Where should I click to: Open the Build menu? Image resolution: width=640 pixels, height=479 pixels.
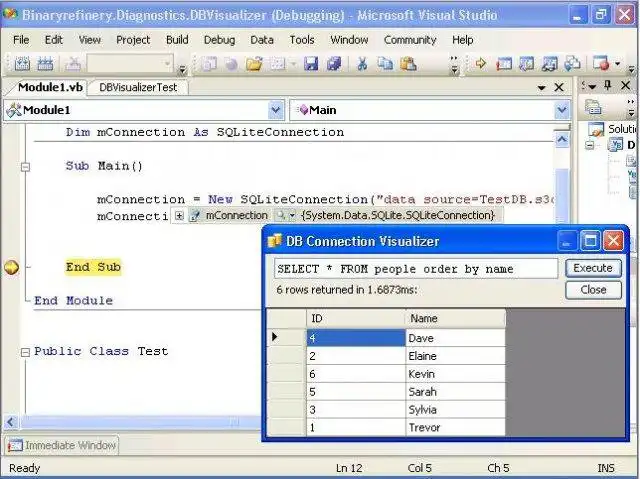coord(177,40)
